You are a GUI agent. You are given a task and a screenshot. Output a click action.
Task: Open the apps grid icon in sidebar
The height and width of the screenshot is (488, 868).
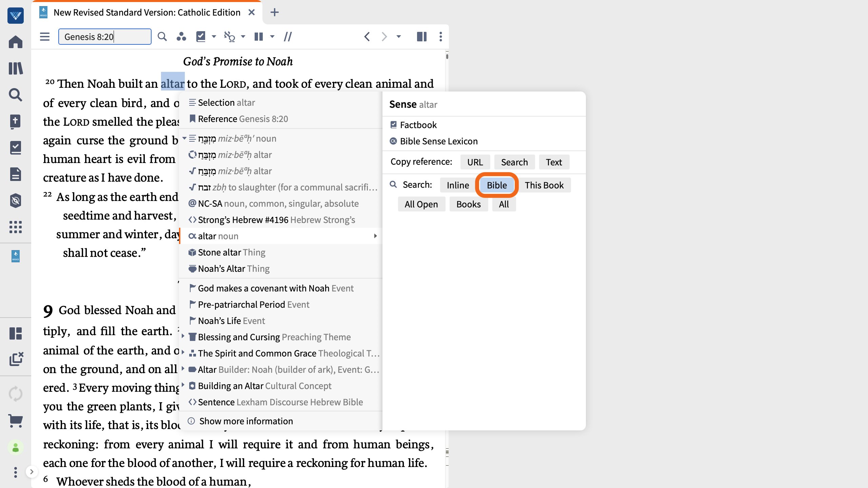[16, 227]
